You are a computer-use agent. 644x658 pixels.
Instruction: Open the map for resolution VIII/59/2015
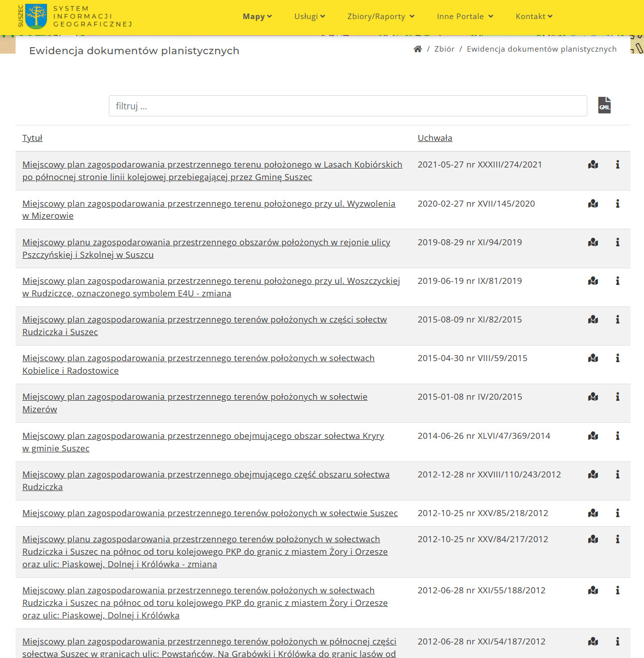[x=593, y=358]
